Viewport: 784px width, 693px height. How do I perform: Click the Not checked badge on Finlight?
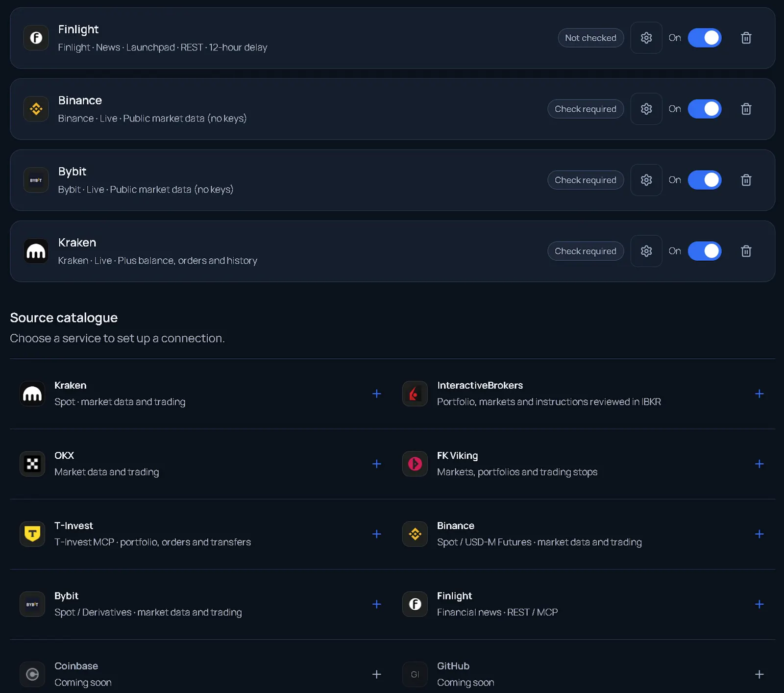point(590,38)
